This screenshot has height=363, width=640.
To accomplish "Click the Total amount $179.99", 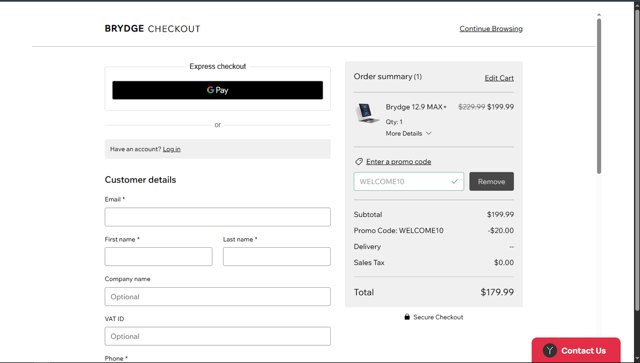I will [497, 292].
